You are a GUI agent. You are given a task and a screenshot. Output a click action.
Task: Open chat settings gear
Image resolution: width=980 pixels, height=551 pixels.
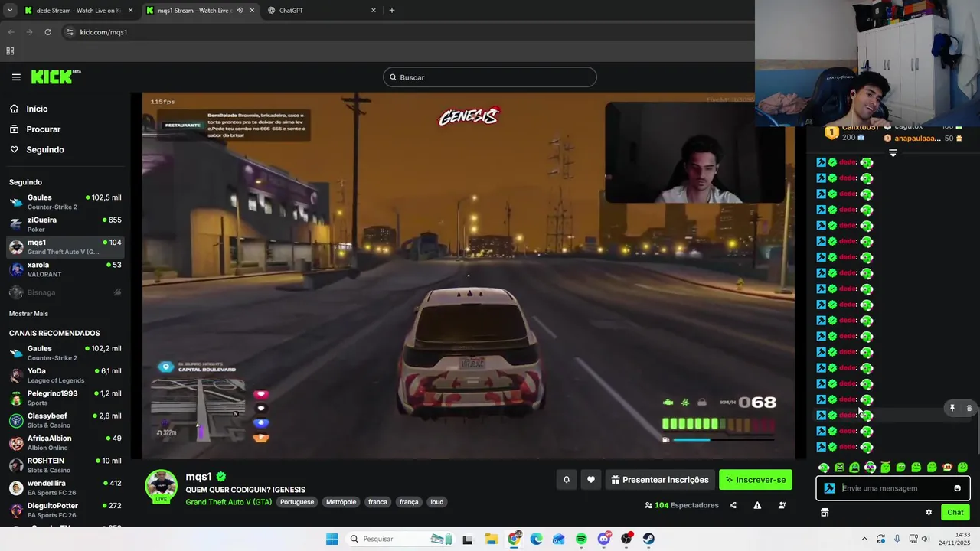click(x=929, y=513)
